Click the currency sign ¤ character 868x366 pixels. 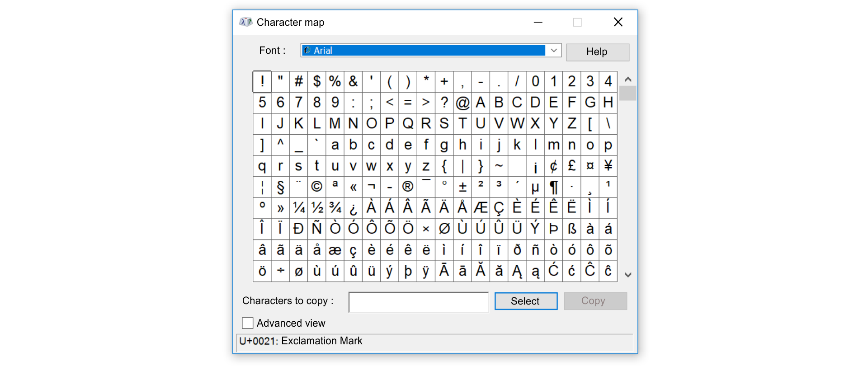[590, 166]
